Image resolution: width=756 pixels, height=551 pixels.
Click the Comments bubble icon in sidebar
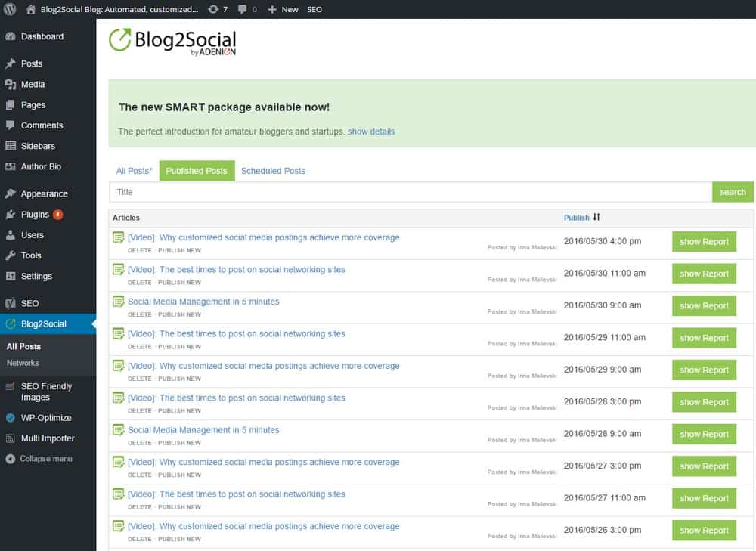tap(10, 125)
